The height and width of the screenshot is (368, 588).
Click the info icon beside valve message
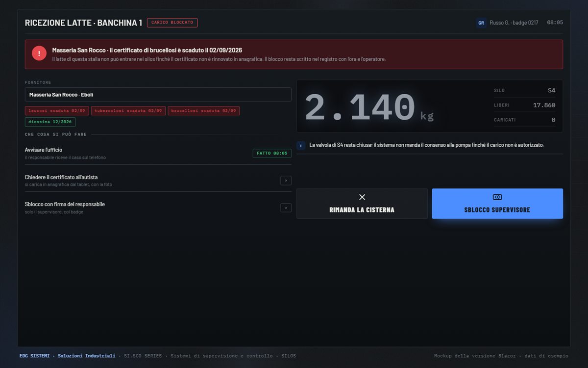(x=301, y=145)
